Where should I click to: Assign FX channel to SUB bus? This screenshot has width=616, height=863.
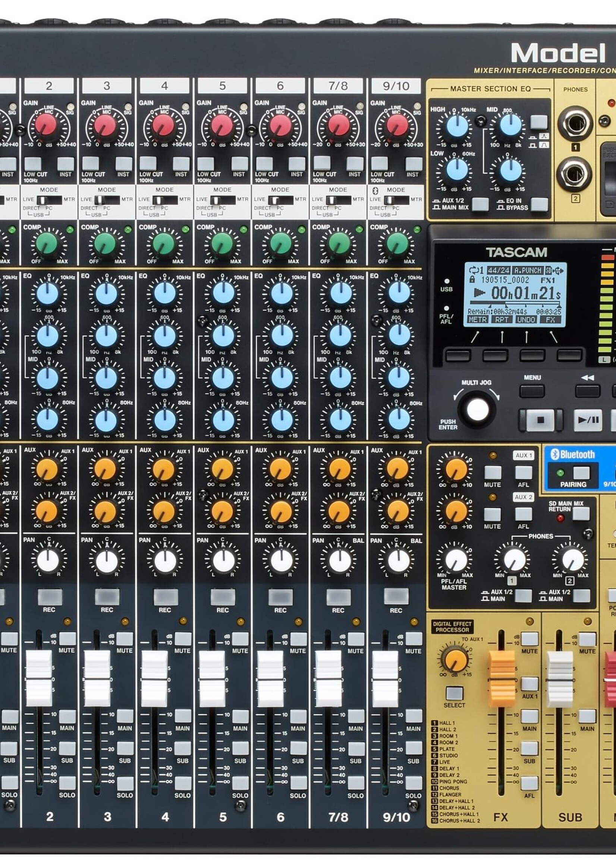pyautogui.click(x=529, y=749)
